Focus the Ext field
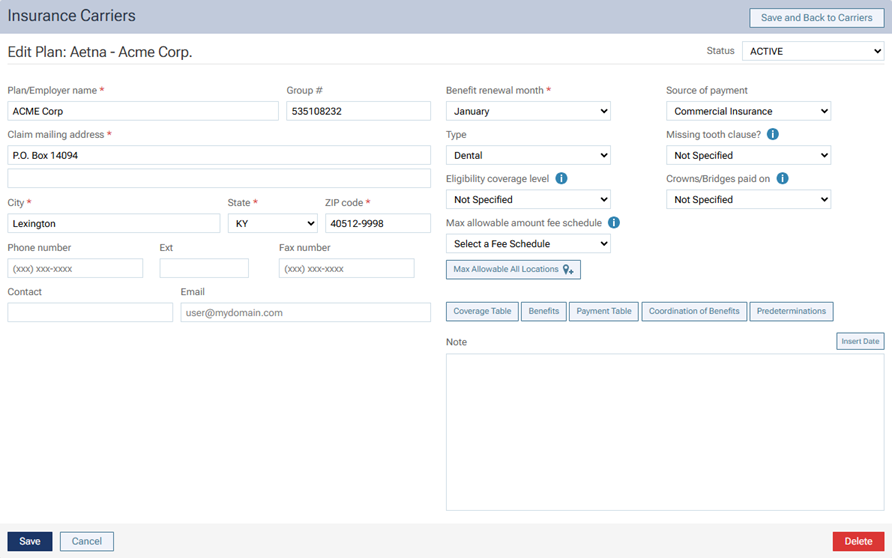The width and height of the screenshot is (892, 558). point(204,268)
